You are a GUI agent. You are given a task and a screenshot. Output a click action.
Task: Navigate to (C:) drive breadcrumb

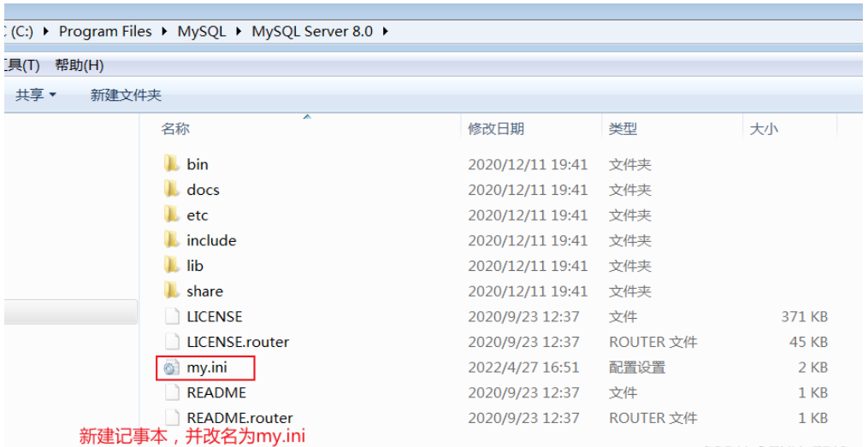coord(21,32)
